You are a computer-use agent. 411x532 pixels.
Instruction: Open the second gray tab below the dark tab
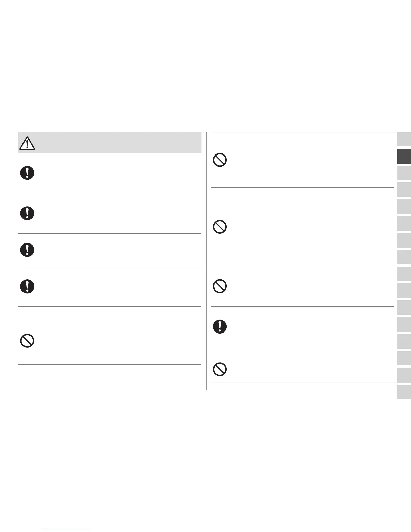coord(404,190)
